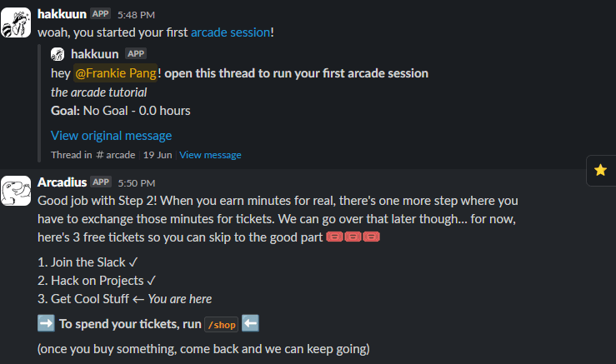Click the star icon on right edge
The width and height of the screenshot is (616, 364).
point(600,170)
